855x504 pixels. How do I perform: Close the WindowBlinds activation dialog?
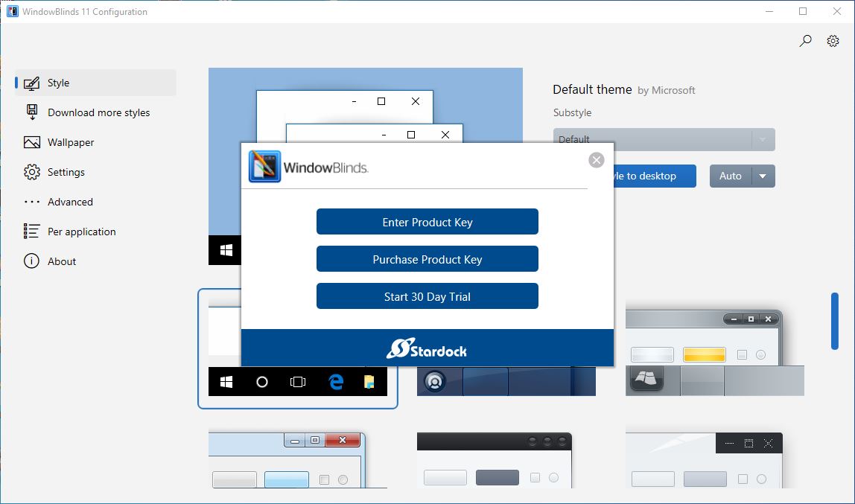coord(597,159)
